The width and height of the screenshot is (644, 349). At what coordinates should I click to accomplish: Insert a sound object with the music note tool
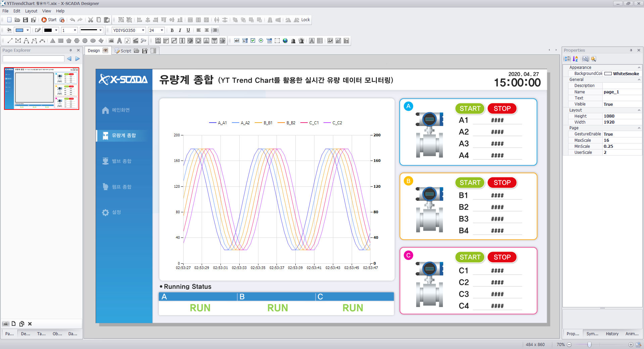[x=128, y=41]
